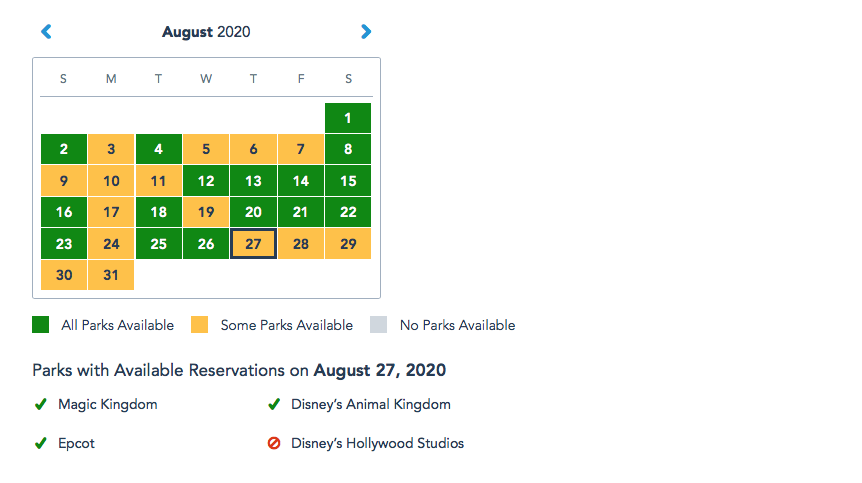862x483 pixels.
Task: Click green checkmark beside Epcot
Action: pyautogui.click(x=41, y=443)
